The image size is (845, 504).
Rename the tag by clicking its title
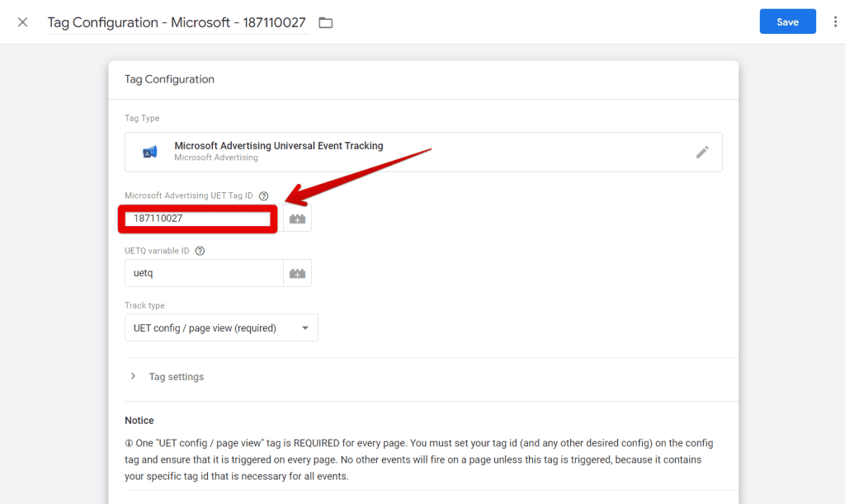pyautogui.click(x=177, y=22)
